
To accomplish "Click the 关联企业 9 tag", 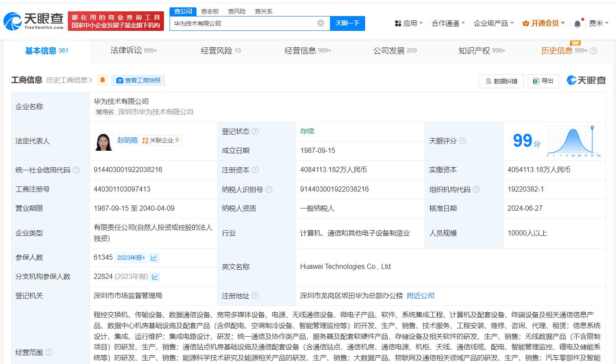I will tap(160, 140).
